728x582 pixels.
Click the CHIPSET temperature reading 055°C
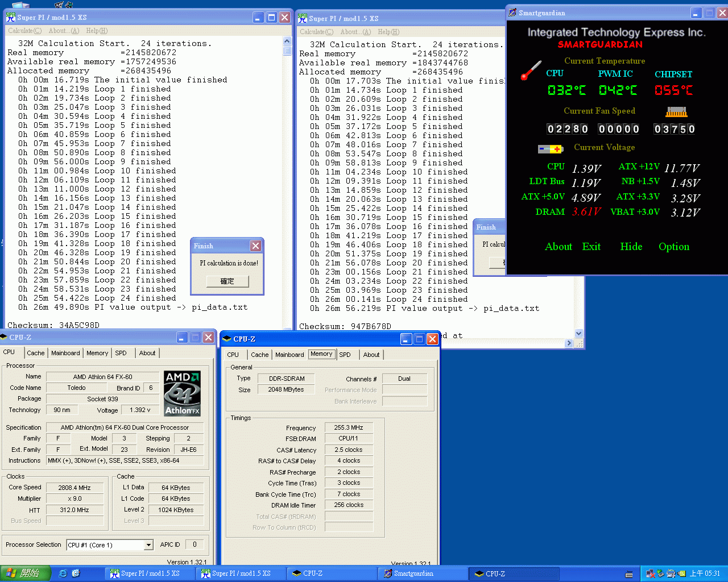click(x=673, y=90)
